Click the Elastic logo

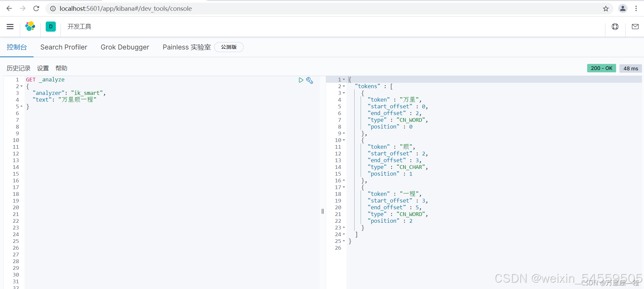click(30, 26)
